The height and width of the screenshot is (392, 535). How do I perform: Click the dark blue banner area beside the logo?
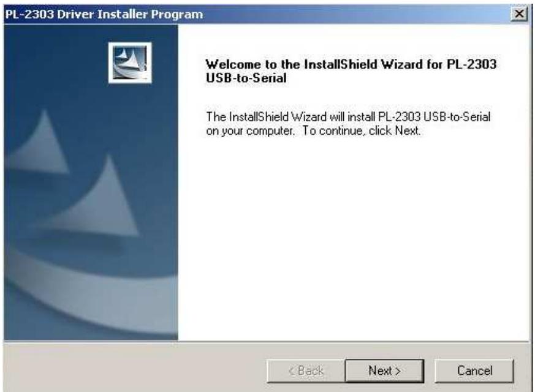click(55, 61)
